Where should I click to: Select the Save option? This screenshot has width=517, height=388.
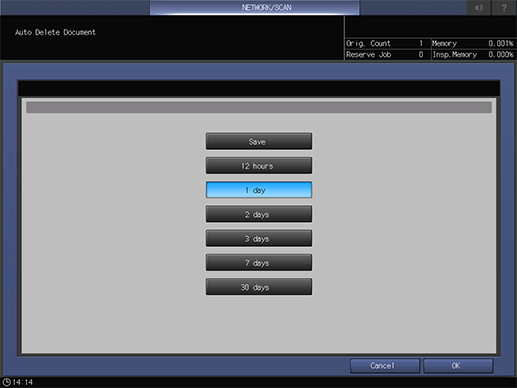[259, 141]
